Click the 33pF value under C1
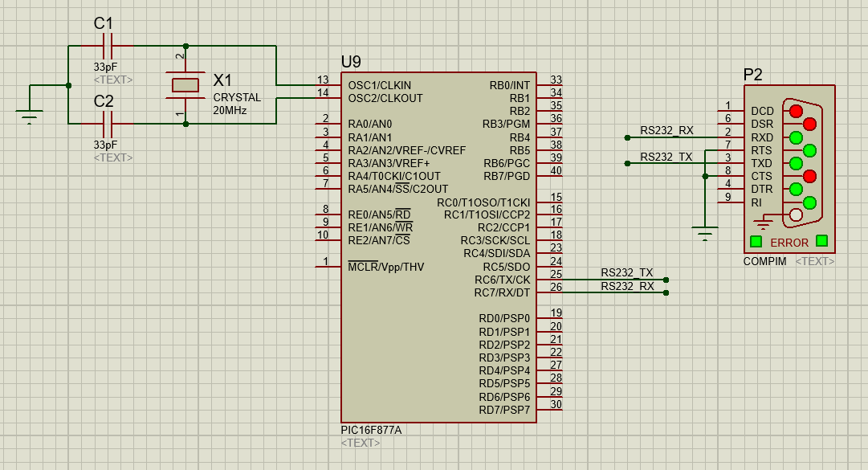This screenshot has width=868, height=470. [x=105, y=67]
